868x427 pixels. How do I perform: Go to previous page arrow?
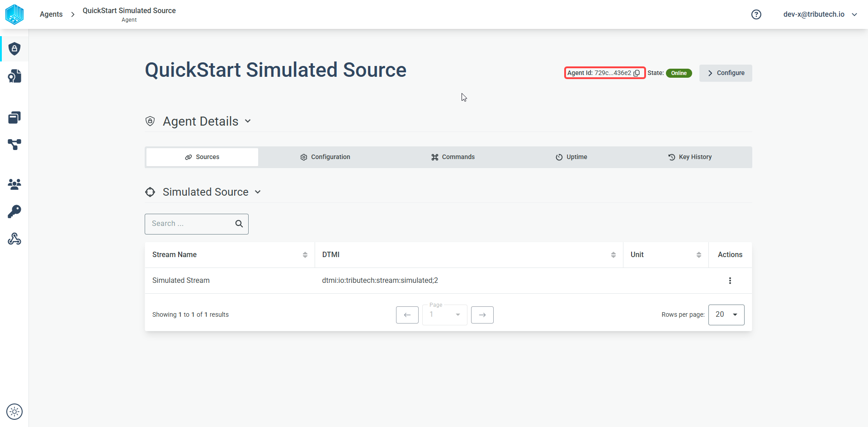(x=407, y=315)
